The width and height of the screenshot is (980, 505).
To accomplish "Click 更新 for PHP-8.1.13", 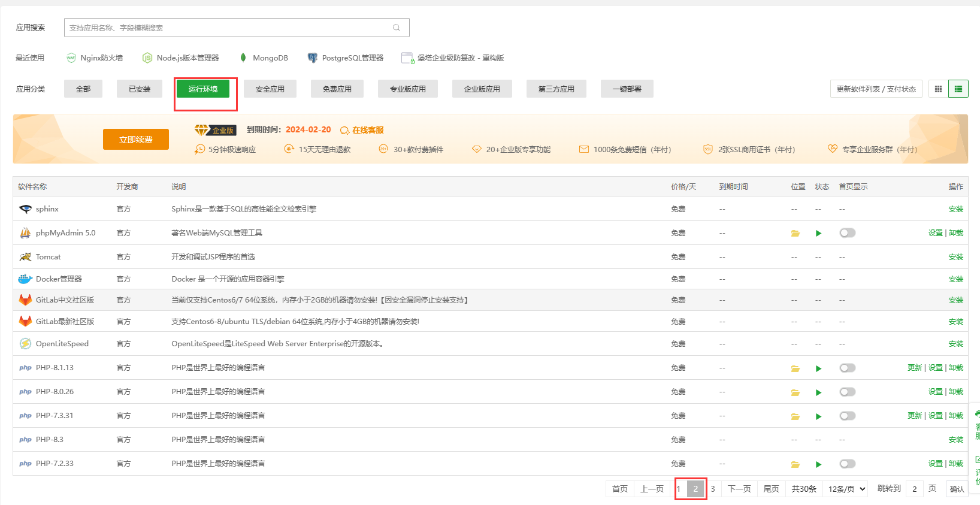I will (x=915, y=368).
